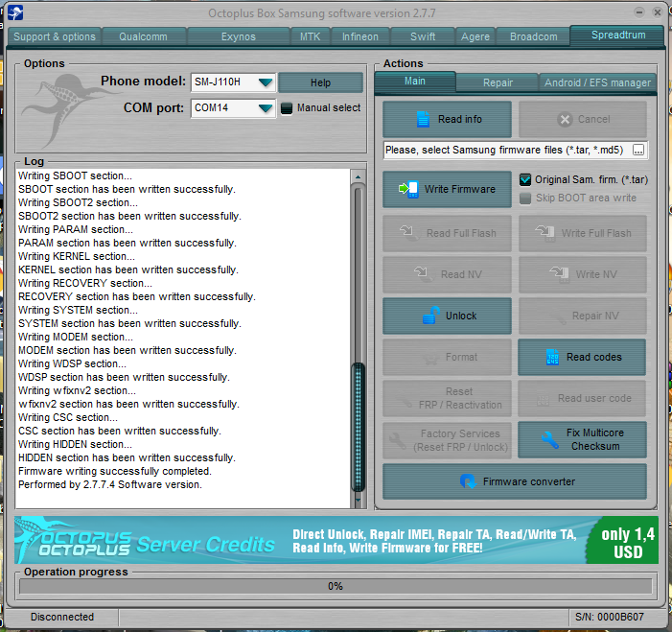Click the Repair NV button
The width and height of the screenshot is (672, 632).
pos(582,316)
